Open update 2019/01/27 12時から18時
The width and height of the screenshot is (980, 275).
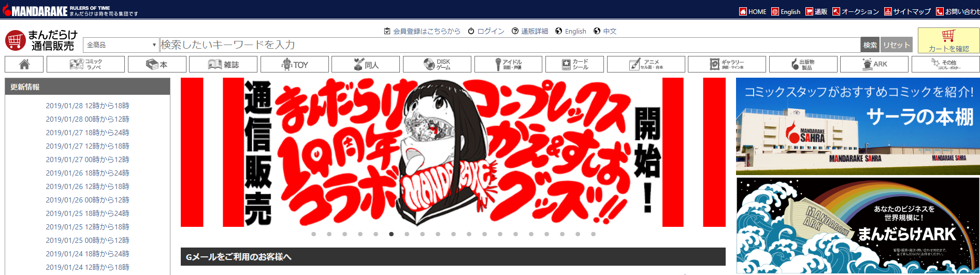[88, 146]
